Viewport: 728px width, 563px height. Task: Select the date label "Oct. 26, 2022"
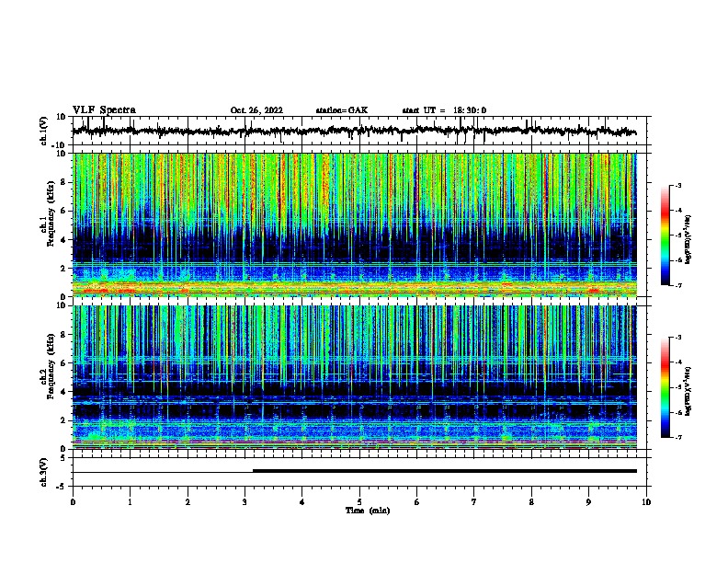(x=256, y=110)
